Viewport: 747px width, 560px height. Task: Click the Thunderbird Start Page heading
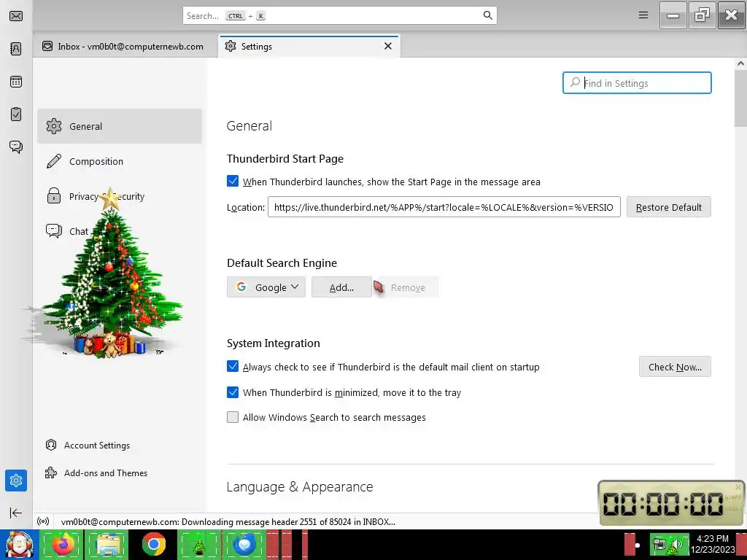click(x=285, y=158)
